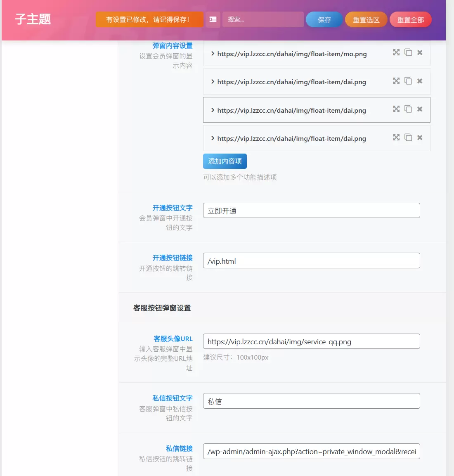Click 添加内容项 to add content item
The height and width of the screenshot is (476, 454).
pos(225,161)
